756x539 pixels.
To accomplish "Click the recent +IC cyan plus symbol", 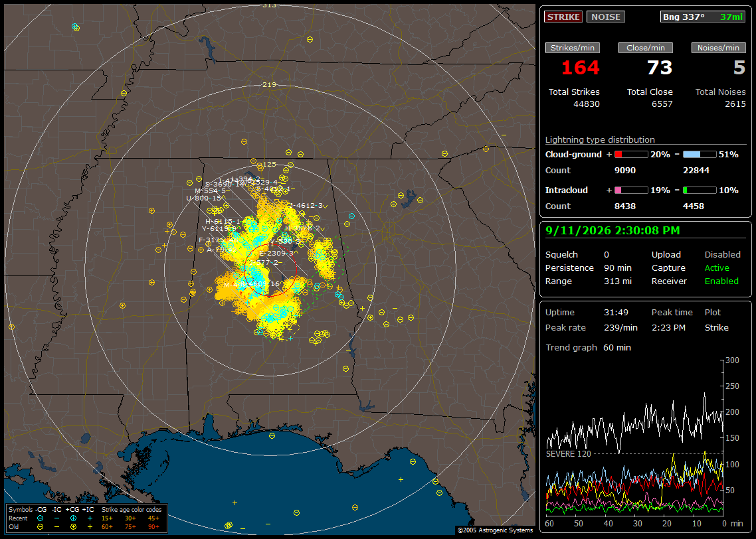I will (90, 518).
